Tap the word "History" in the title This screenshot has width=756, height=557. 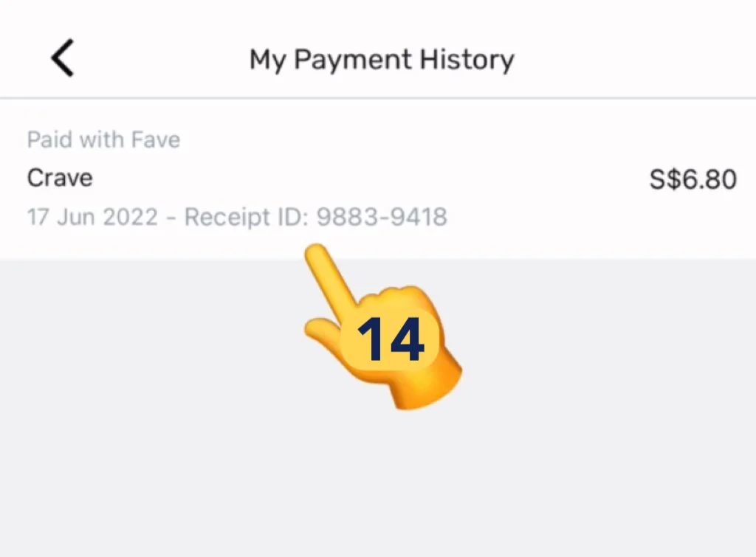(x=469, y=60)
